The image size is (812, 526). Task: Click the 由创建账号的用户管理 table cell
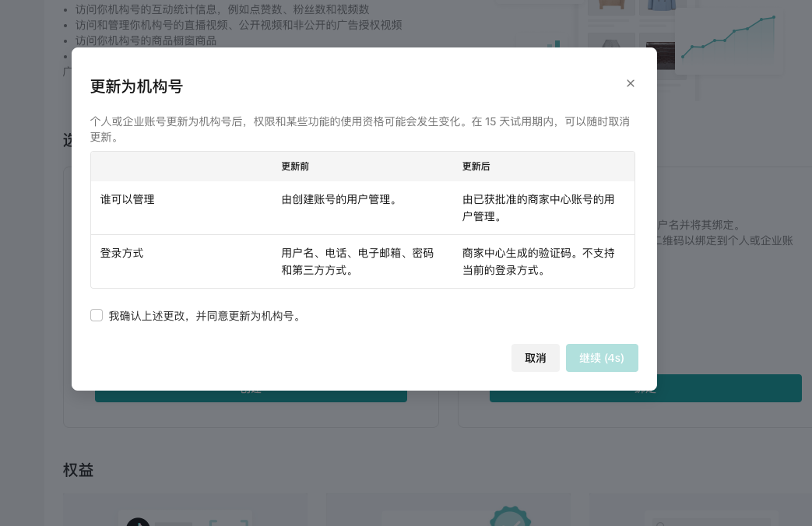339,199
